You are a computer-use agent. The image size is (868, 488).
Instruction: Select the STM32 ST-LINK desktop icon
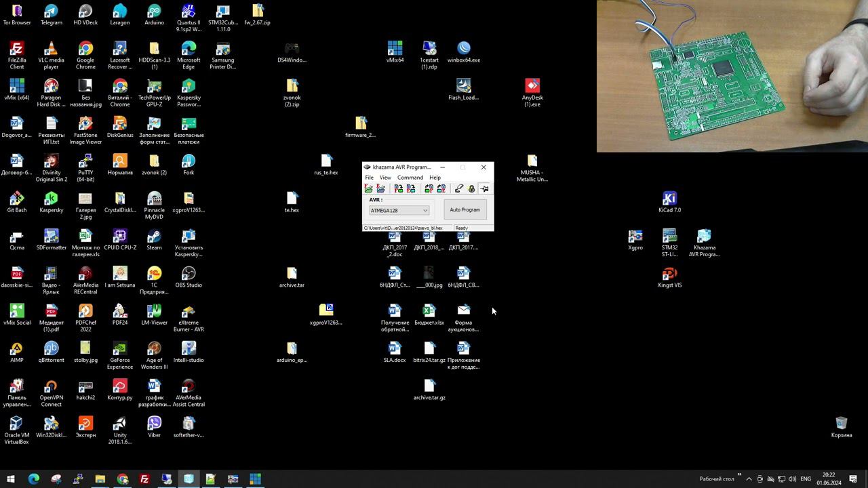click(669, 243)
